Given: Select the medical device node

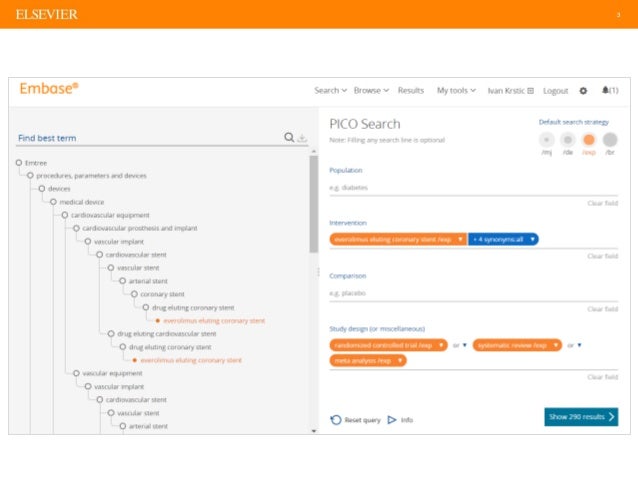Looking at the screenshot, I should click(77, 202).
